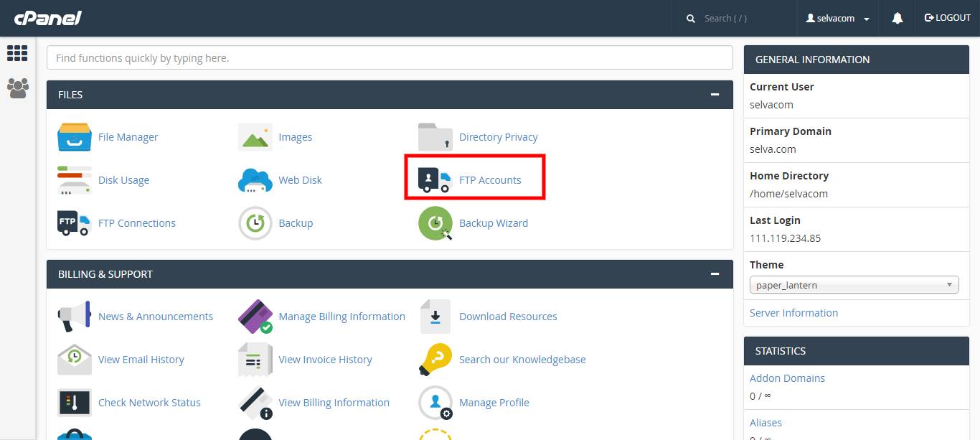Click the Directory Privacy link
The width and height of the screenshot is (980, 440).
[x=499, y=137]
